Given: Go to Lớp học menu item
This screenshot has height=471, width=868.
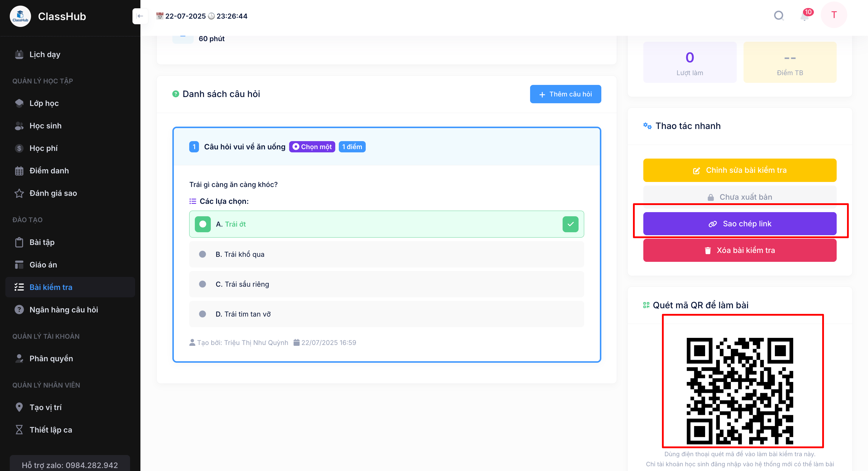Looking at the screenshot, I should click(70, 103).
